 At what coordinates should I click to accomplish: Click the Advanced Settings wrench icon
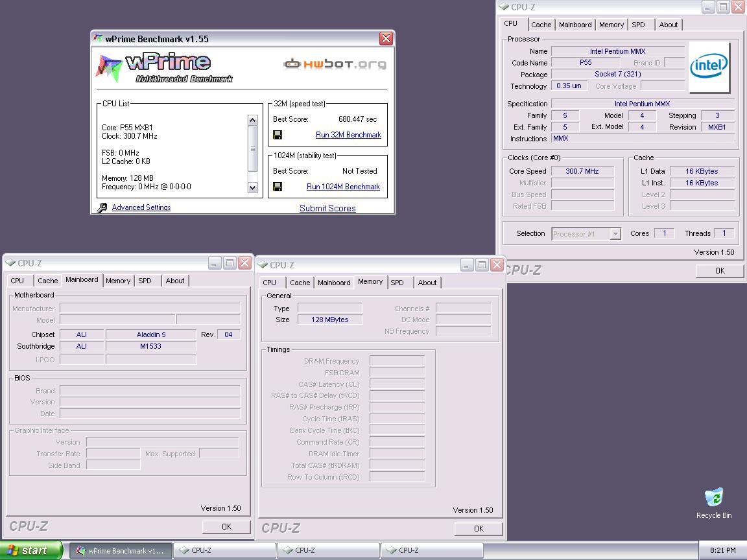(102, 207)
